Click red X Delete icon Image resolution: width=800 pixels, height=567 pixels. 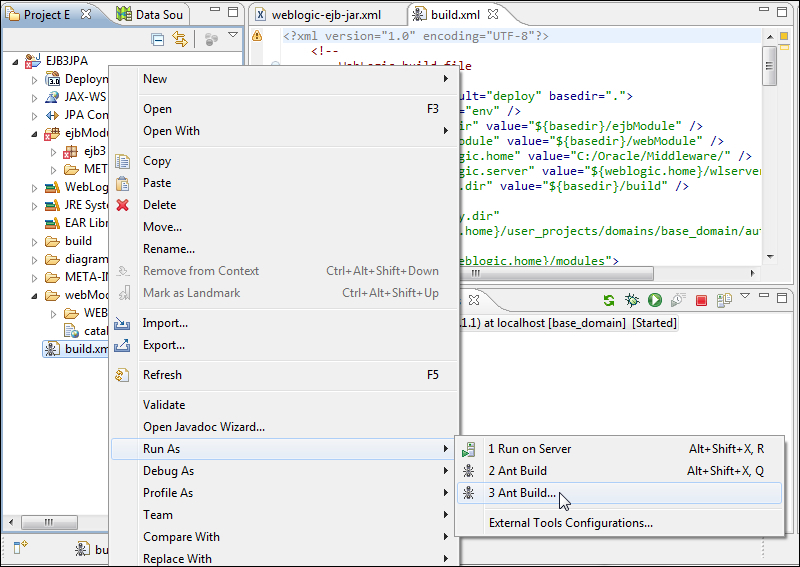(x=122, y=205)
